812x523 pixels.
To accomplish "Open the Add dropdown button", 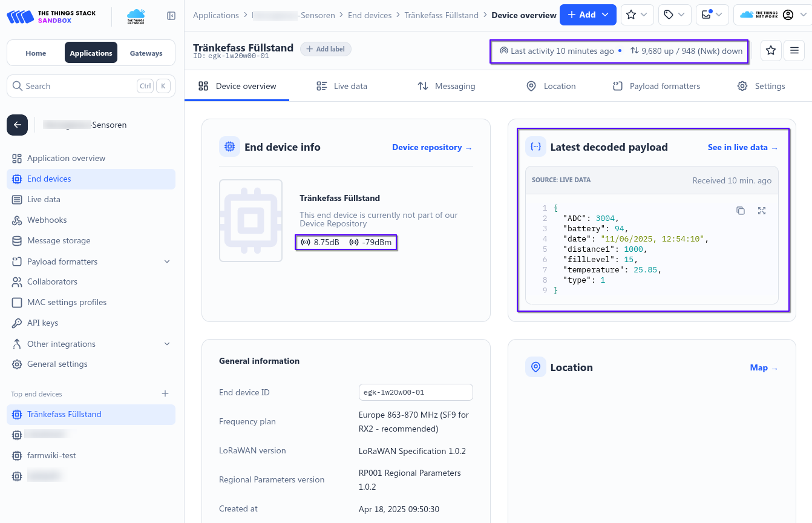I will (x=588, y=15).
